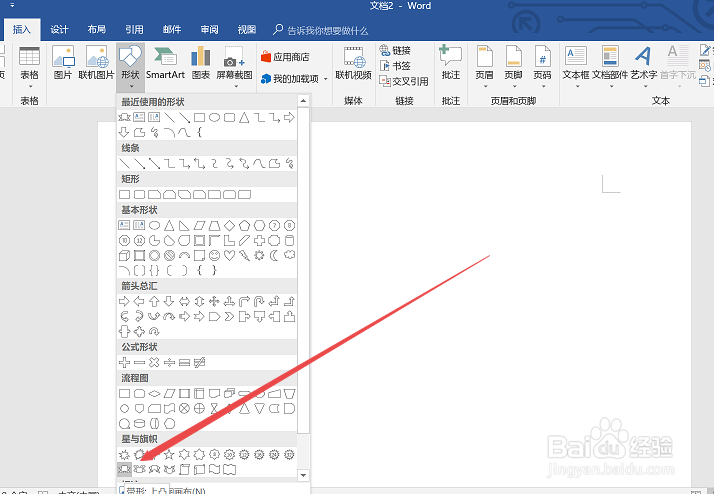Screen dimensions: 714x494
Task: Open the 表格 (Table) insert button
Action: tap(29, 66)
